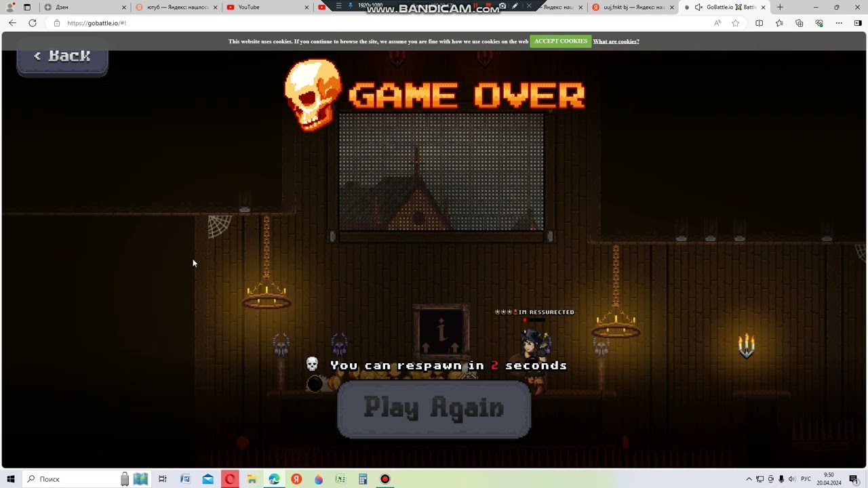This screenshot has height=488, width=868.
Task: Switch to the 'uuj,fnkt bj' Яндекс tab
Action: coord(634,7)
